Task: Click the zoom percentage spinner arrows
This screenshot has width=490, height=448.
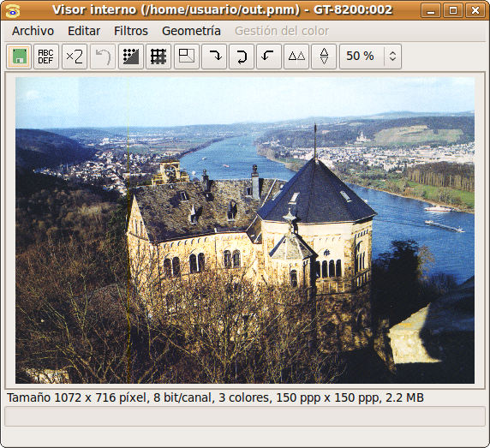Action: click(392, 57)
